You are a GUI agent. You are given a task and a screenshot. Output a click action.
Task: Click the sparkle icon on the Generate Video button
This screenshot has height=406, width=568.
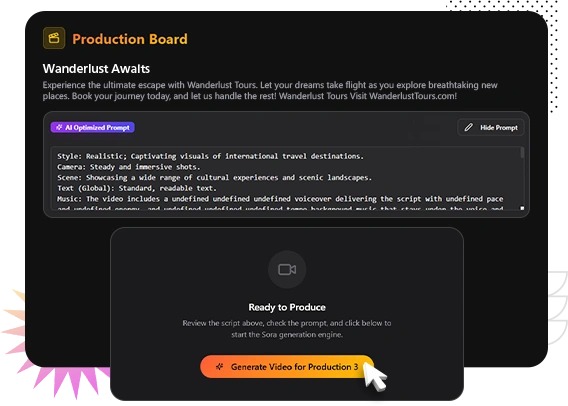click(220, 367)
